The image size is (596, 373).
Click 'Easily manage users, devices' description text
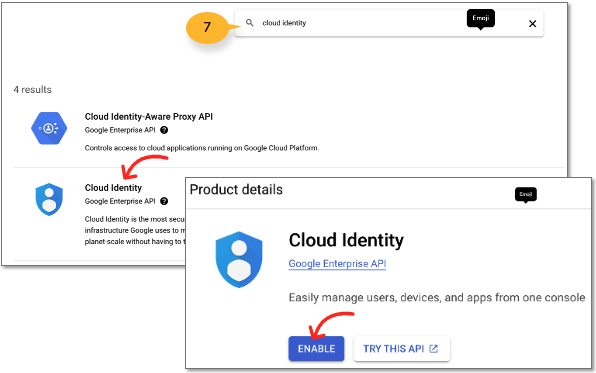point(437,297)
